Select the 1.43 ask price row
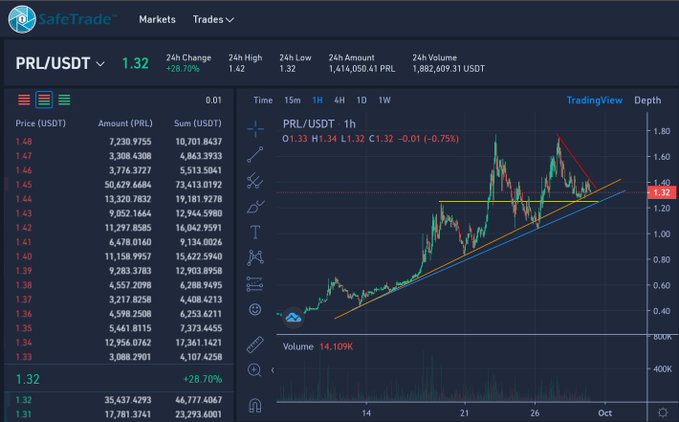Viewport: 679px width, 422px height. pyautogui.click(x=119, y=213)
